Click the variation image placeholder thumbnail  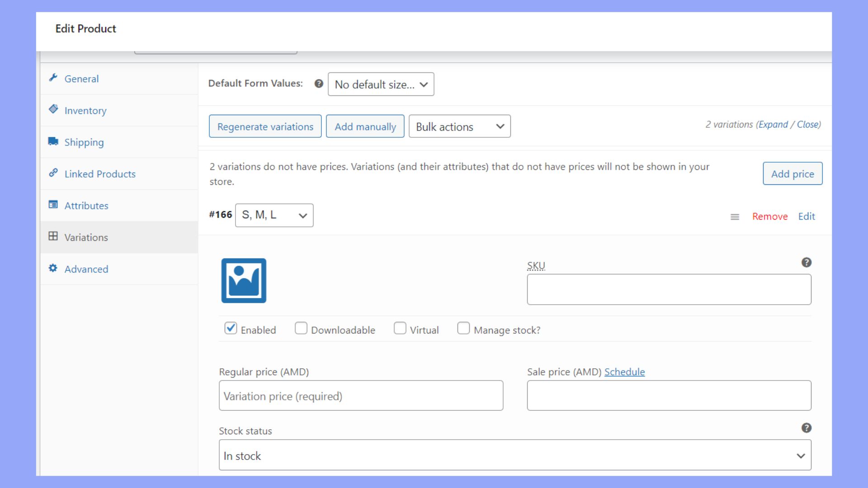[244, 281]
